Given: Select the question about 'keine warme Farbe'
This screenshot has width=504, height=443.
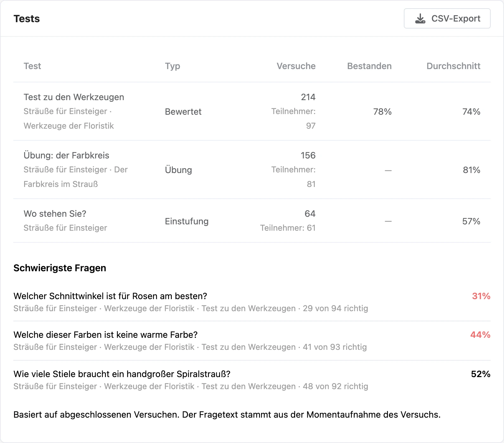Looking at the screenshot, I should (x=106, y=335).
